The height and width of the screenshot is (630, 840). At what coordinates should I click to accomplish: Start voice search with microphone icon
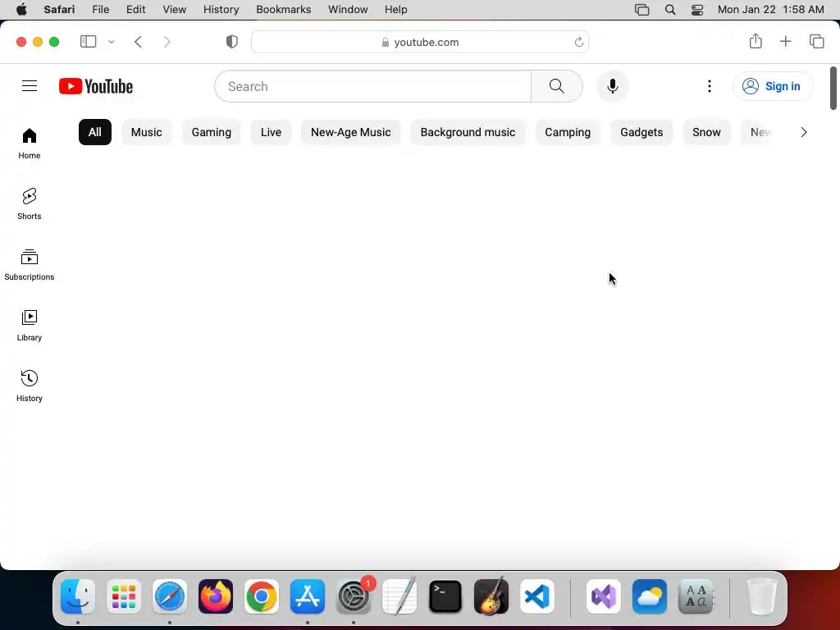coord(612,86)
